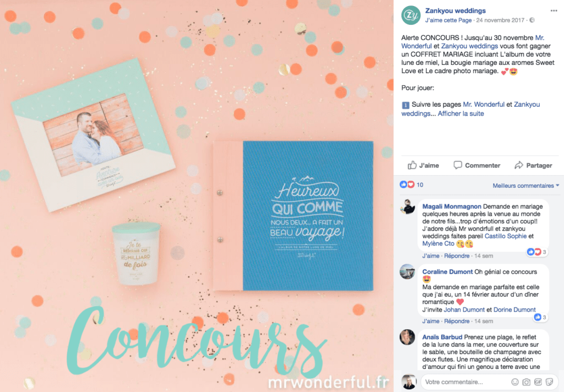Screen dimensions: 564x392
Task: Click the emoji icon in comment box
Action: [515, 382]
